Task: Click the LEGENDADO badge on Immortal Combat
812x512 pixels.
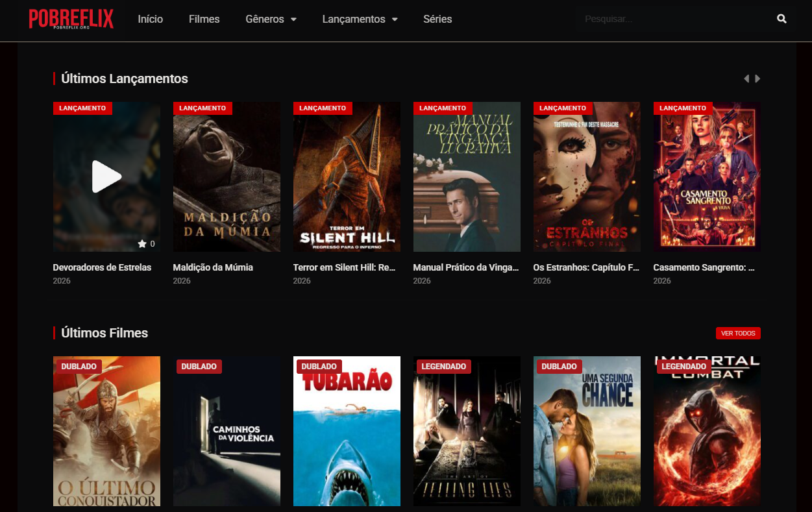Action: coord(684,366)
